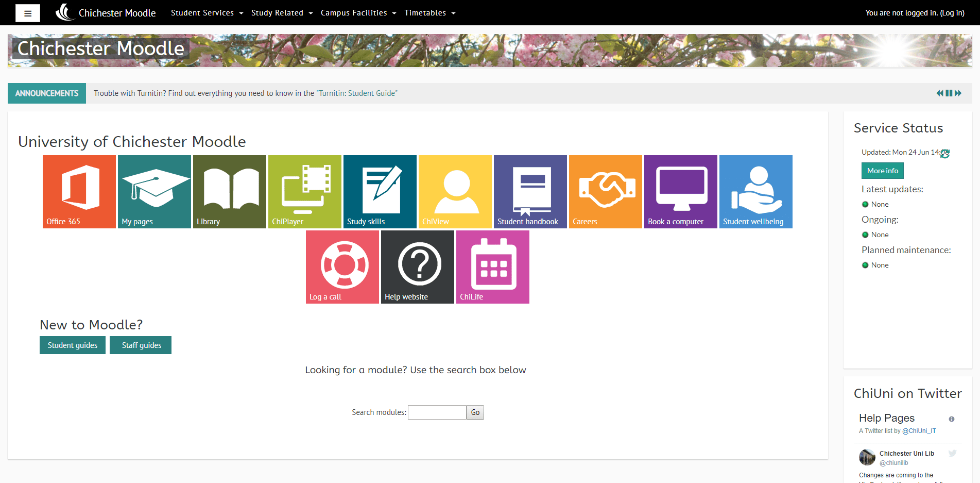Open the Library book tile
This screenshot has height=483, width=980.
[x=230, y=192]
